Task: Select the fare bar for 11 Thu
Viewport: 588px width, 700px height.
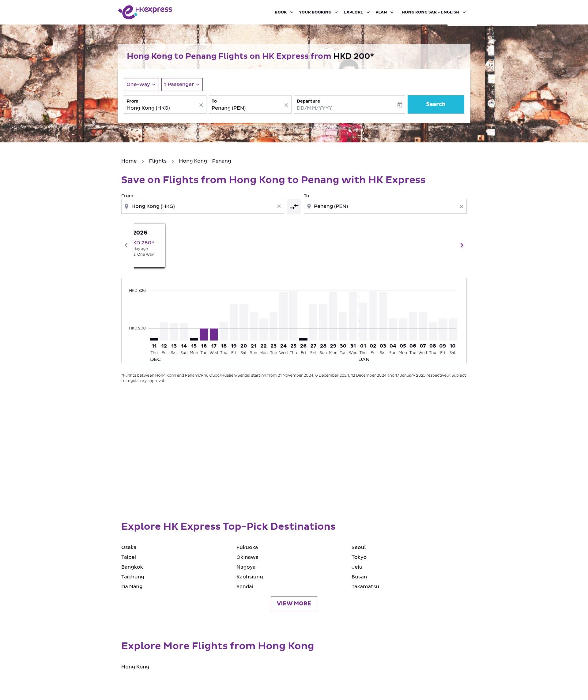Action: [154, 339]
